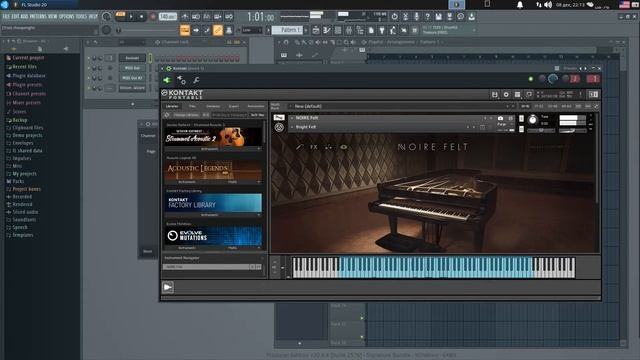
Task: Toggle the orange link icon in toolbar
Action: [218, 30]
